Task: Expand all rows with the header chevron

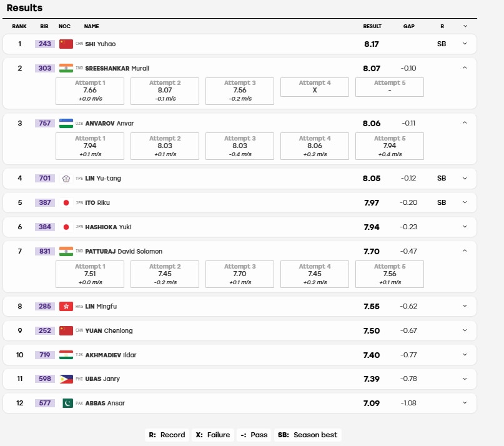Action: point(465,26)
